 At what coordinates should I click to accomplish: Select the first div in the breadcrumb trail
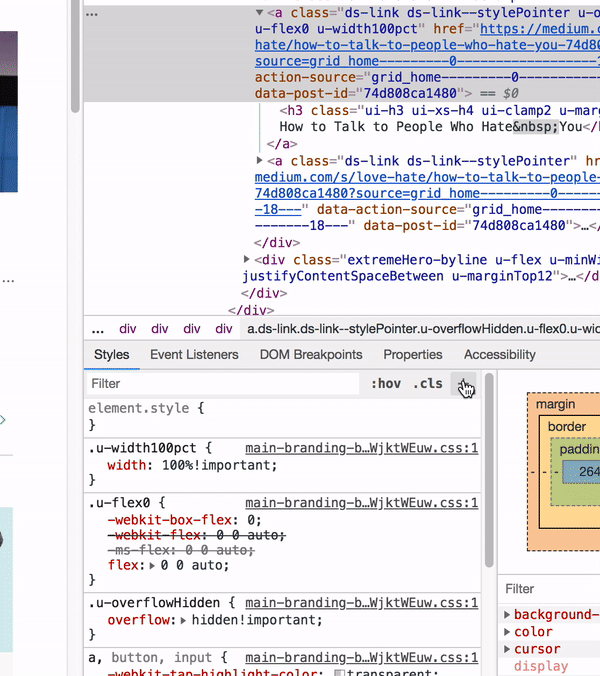click(x=128, y=329)
